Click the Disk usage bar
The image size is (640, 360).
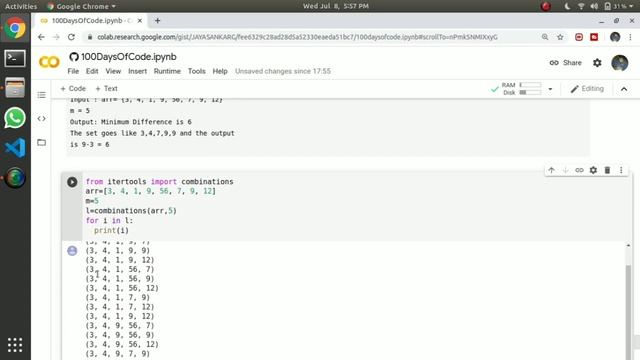coord(530,93)
